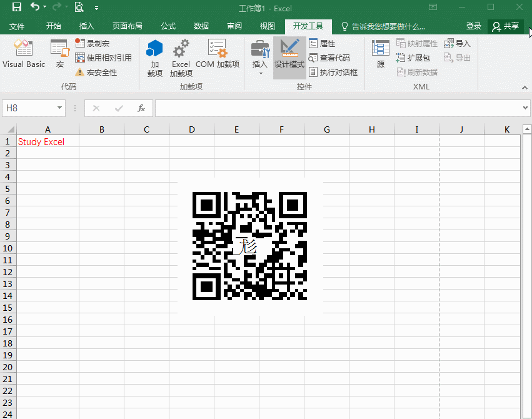532x419 pixels.
Task: Click the Cancel X formula bar button
Action: pyautogui.click(x=96, y=108)
